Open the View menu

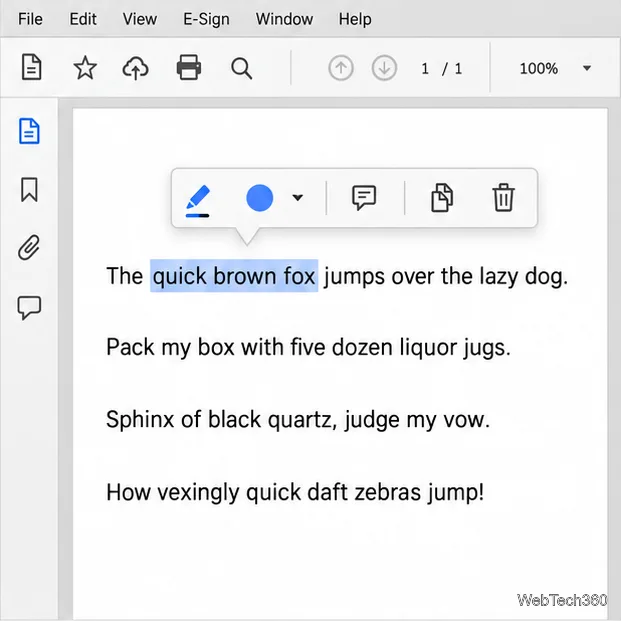point(139,19)
